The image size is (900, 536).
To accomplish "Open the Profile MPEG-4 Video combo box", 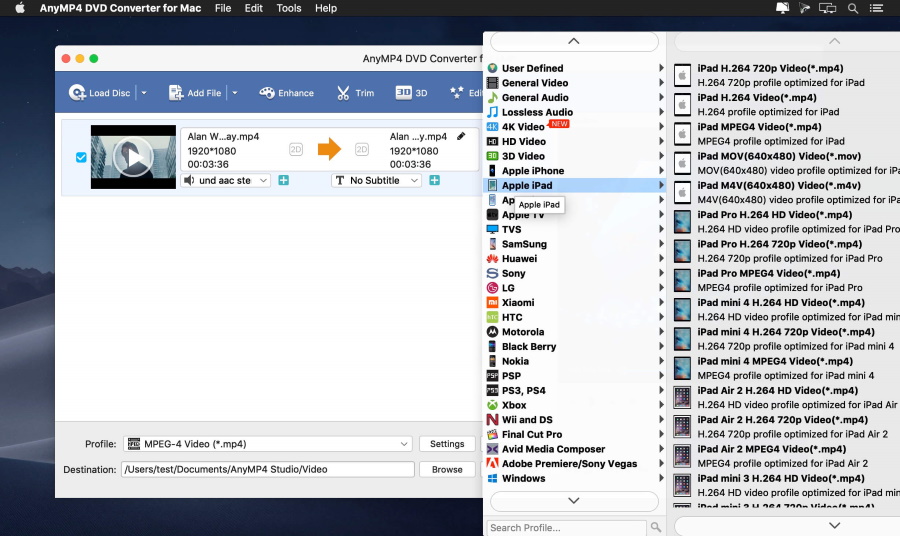I will click(268, 444).
